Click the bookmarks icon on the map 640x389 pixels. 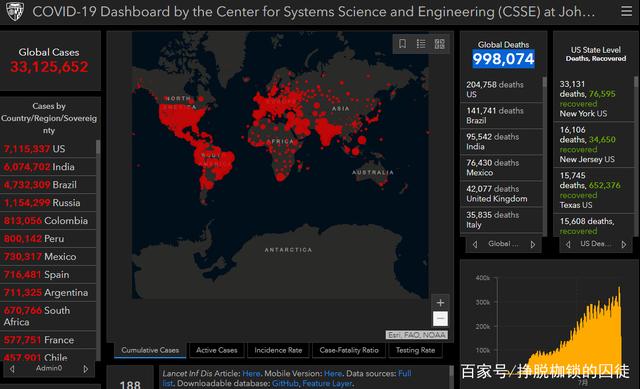(402, 44)
